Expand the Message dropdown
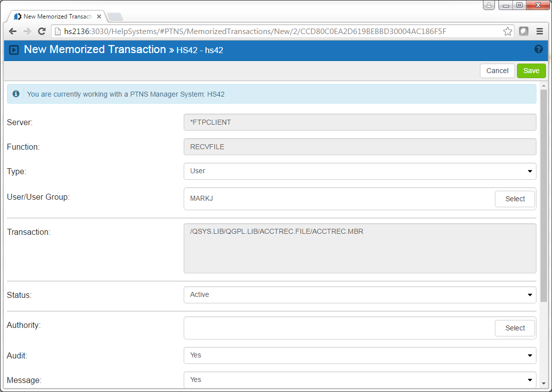This screenshot has height=392, width=552. (360, 379)
